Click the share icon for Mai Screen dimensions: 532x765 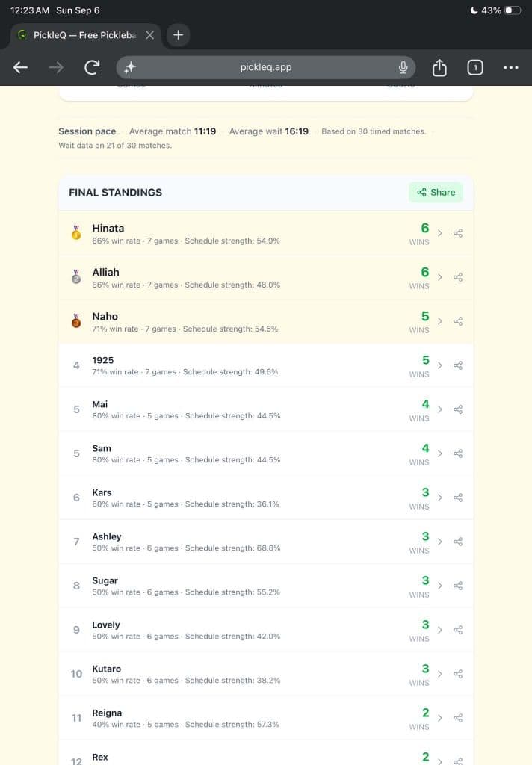tap(458, 409)
